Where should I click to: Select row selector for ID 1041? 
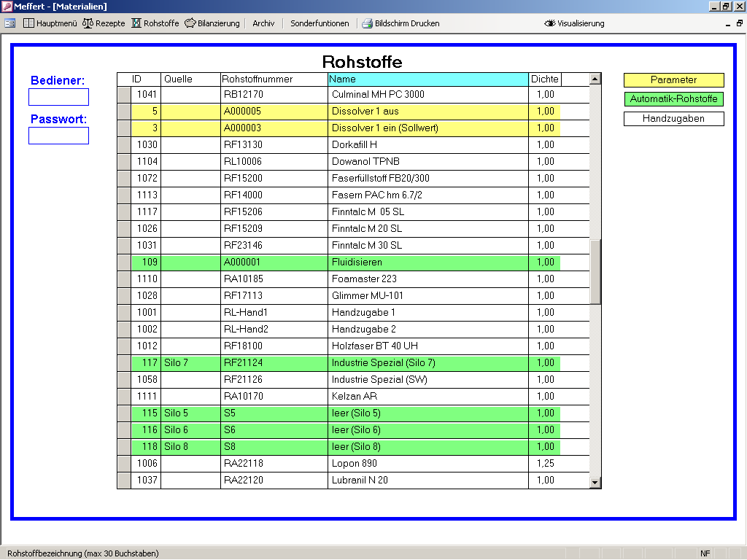click(124, 94)
